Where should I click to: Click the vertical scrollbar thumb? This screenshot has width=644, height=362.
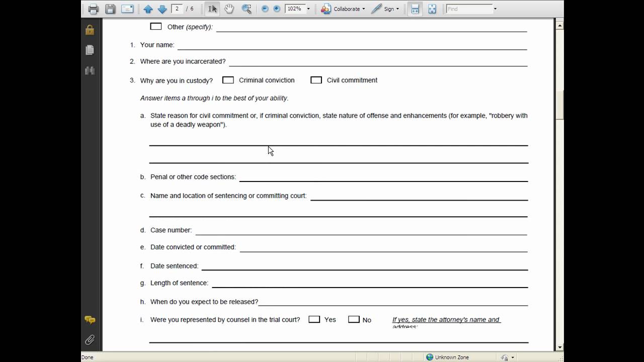(x=559, y=105)
